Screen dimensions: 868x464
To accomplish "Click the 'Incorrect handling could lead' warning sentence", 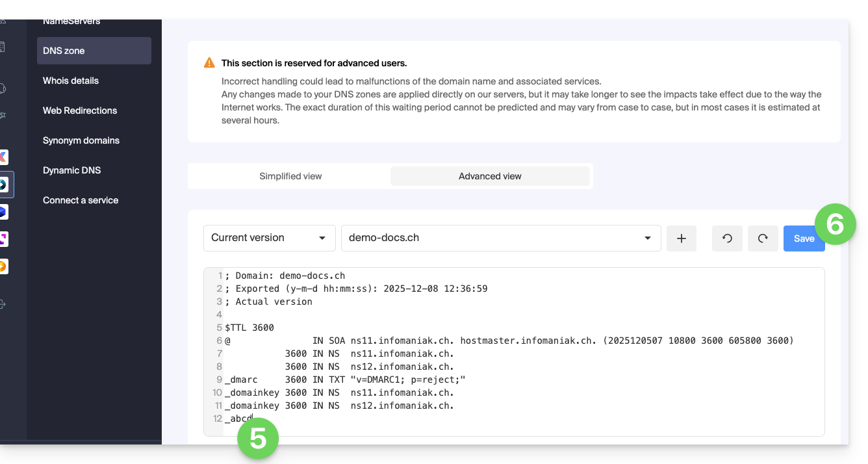I will pos(411,81).
